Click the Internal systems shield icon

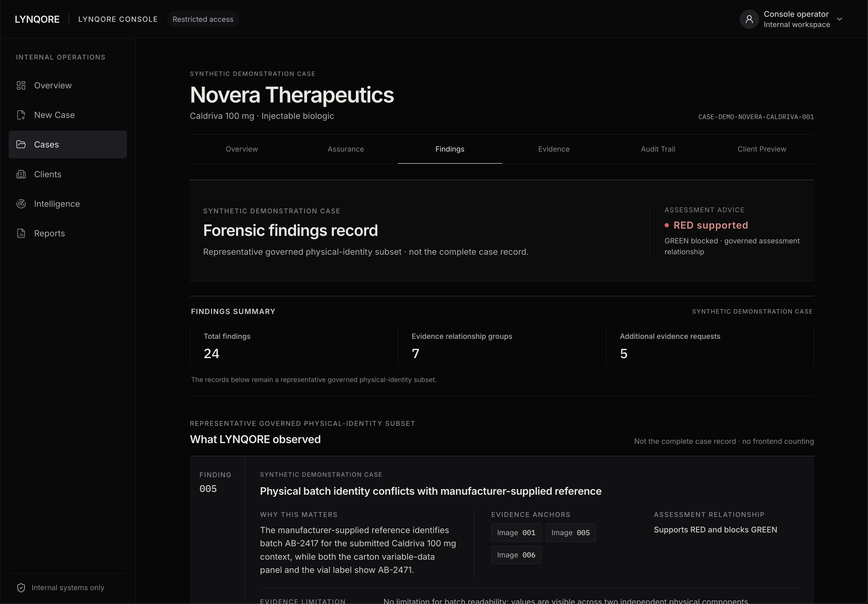coord(21,587)
